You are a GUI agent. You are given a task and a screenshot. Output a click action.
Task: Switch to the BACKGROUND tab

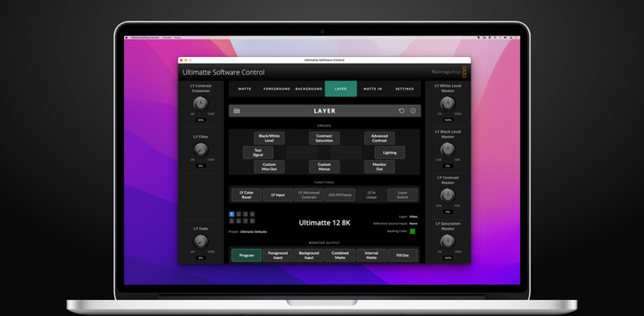click(309, 89)
